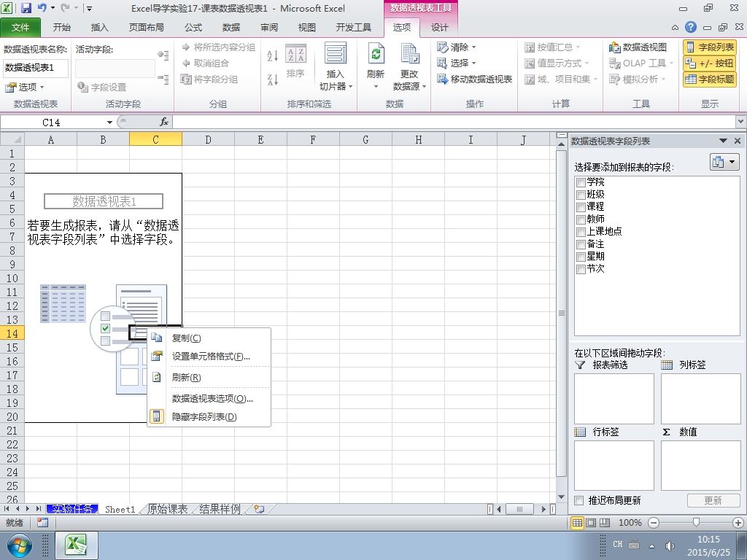Click the zoom out minus button

coord(654,523)
